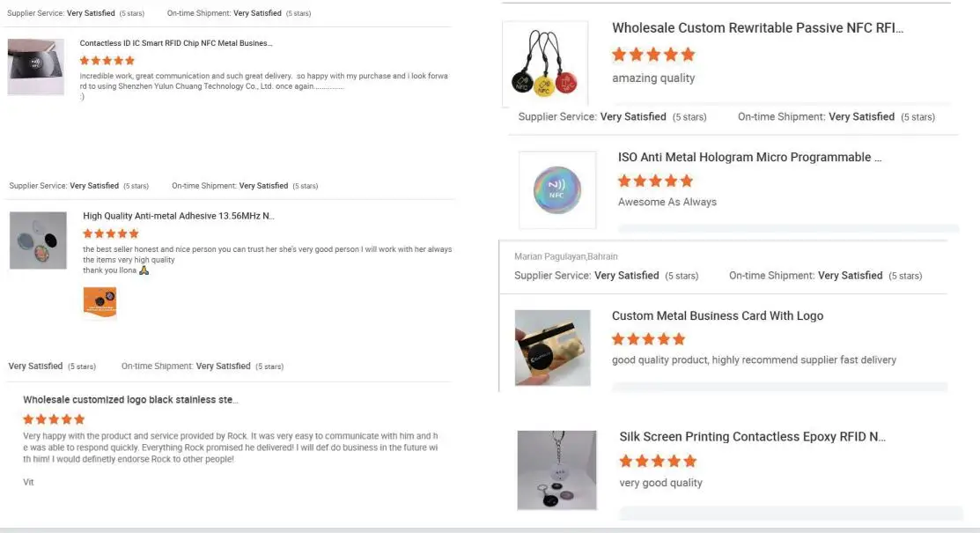980x533 pixels.
Task: Open Silk Screen Printing Contactless Epoxy RFID link
Action: 752,437
